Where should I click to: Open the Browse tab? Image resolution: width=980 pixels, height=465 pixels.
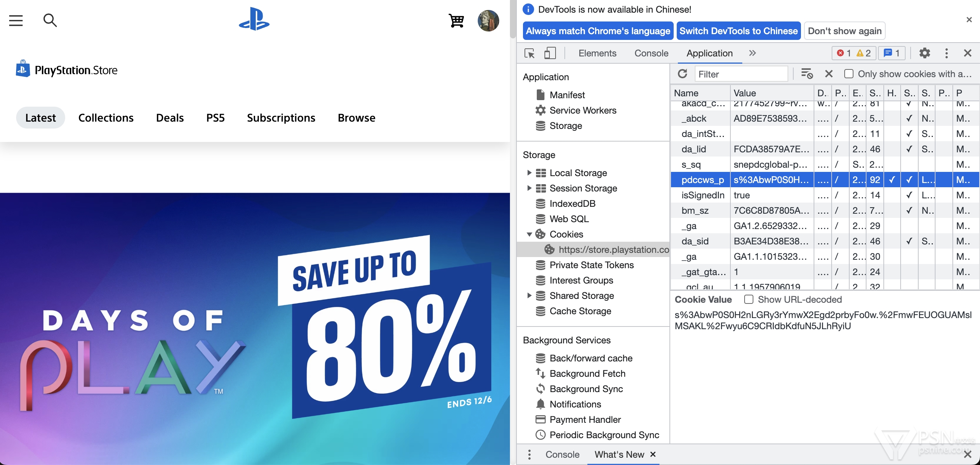click(357, 118)
